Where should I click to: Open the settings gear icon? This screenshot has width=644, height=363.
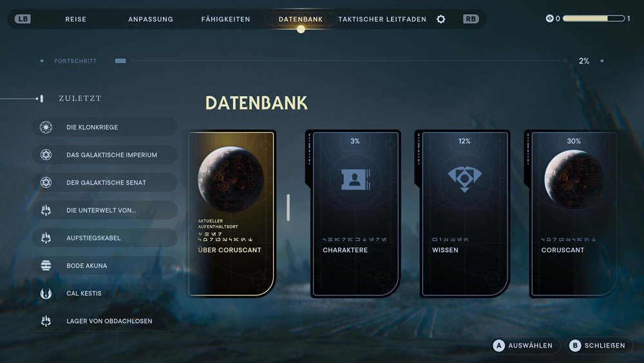[440, 19]
